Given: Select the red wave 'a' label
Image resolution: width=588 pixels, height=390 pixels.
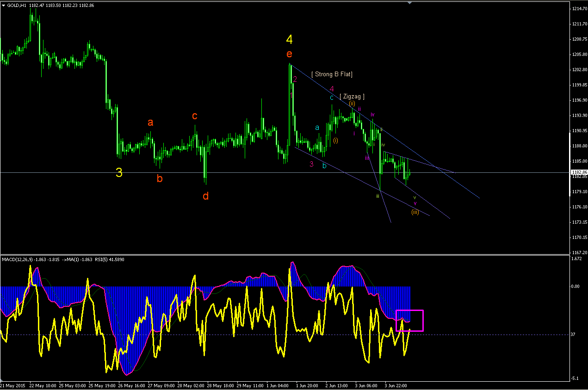Looking at the screenshot, I should tap(150, 122).
